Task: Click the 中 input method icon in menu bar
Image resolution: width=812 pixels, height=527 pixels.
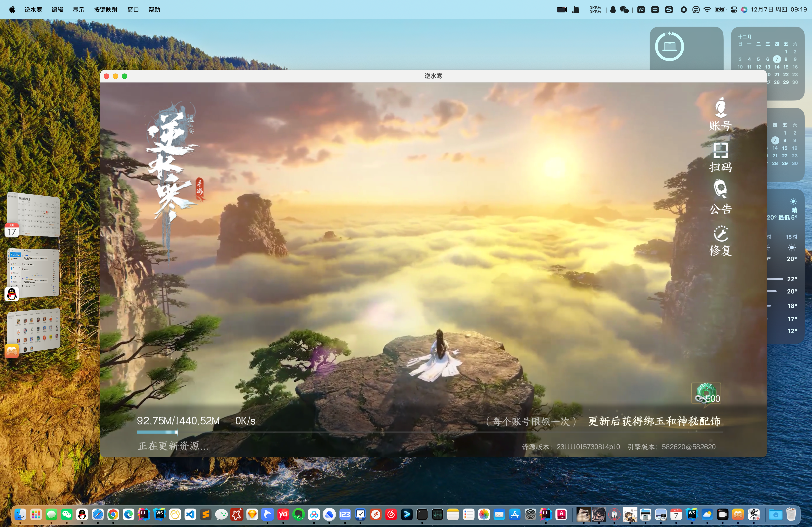Action: tap(655, 9)
